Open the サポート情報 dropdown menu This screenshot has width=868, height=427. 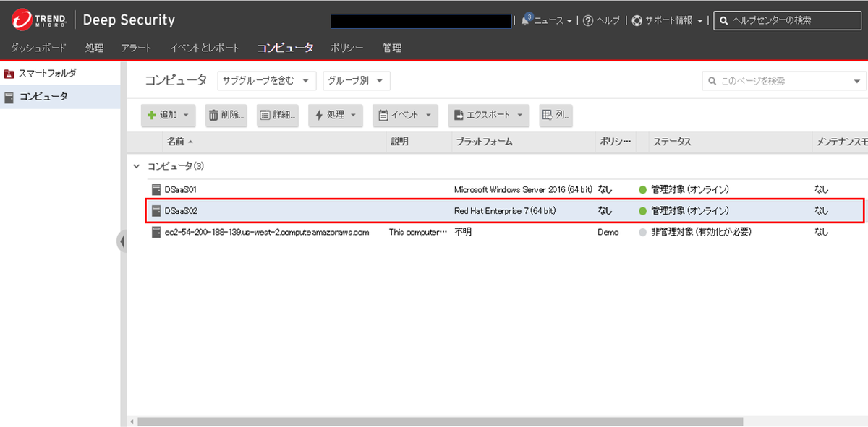674,20
